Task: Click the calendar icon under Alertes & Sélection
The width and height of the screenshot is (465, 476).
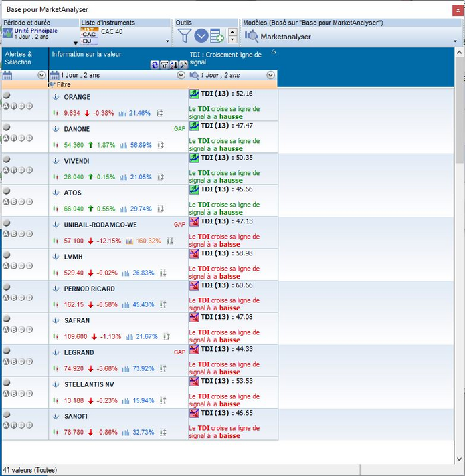Action: [x=7, y=76]
